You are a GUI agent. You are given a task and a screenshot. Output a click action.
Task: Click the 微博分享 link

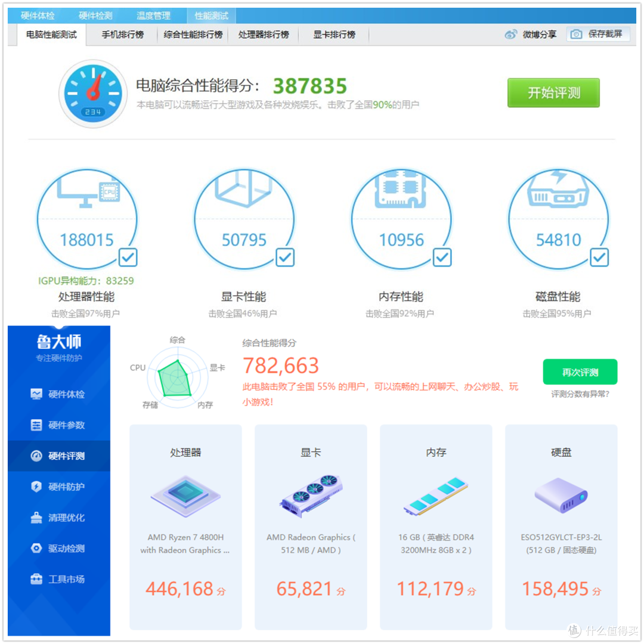coord(539,35)
